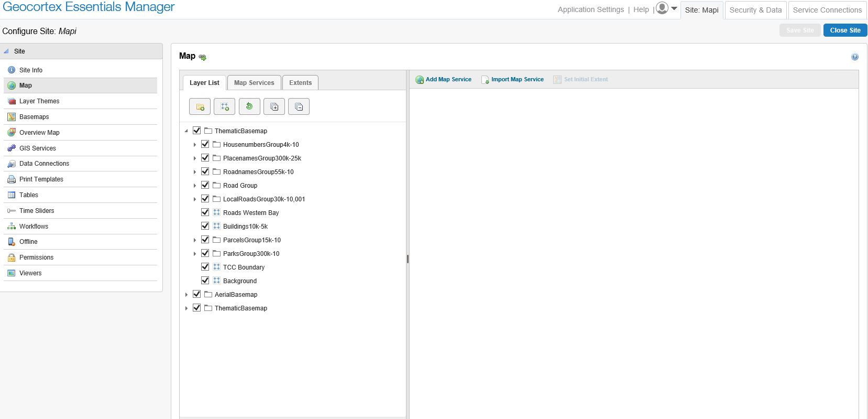Click the Basemaps icon in sidebar

coord(12,117)
